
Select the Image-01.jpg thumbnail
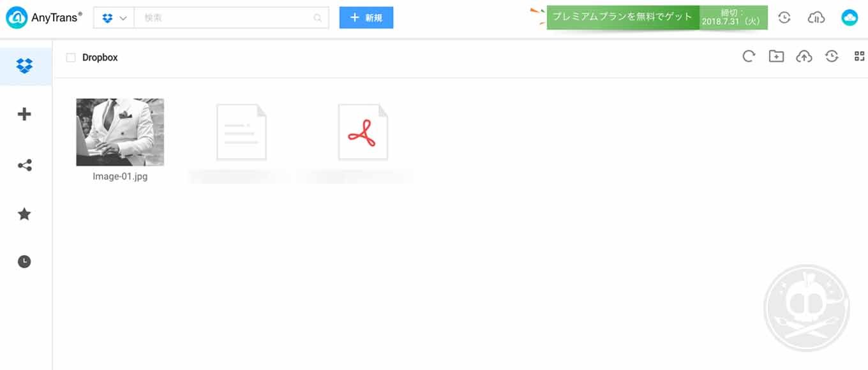pyautogui.click(x=120, y=132)
